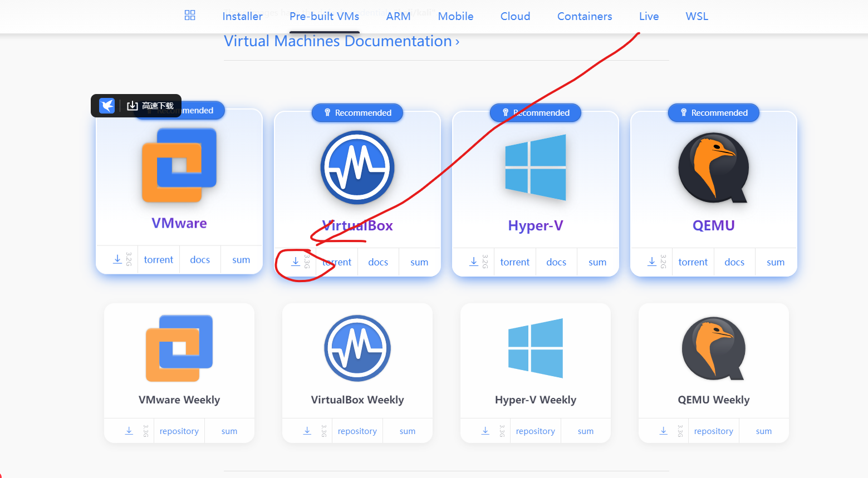Open the WSL tab
868x478 pixels.
pyautogui.click(x=697, y=16)
